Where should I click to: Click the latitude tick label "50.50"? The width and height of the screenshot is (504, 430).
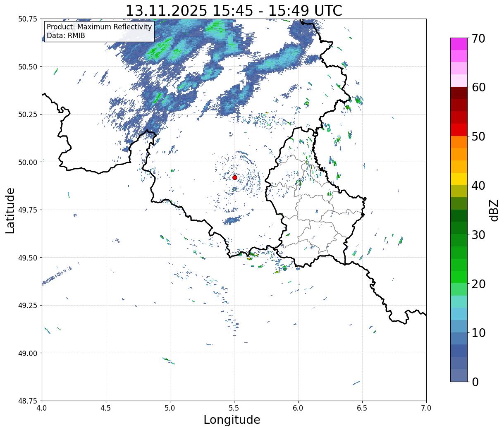coord(28,67)
